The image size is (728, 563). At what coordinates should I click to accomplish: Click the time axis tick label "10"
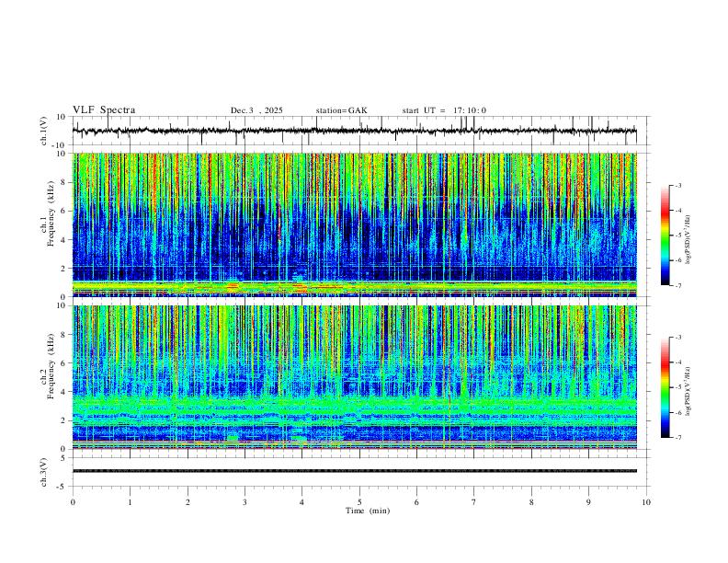[646, 502]
